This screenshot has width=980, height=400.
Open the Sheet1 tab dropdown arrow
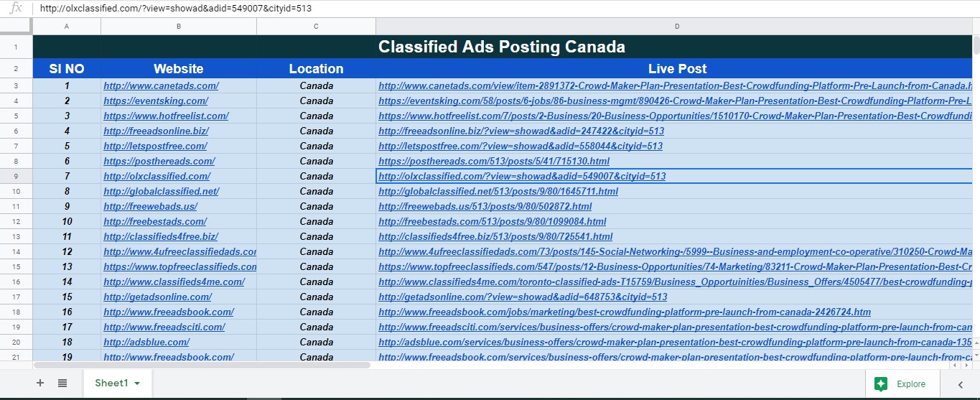click(137, 383)
